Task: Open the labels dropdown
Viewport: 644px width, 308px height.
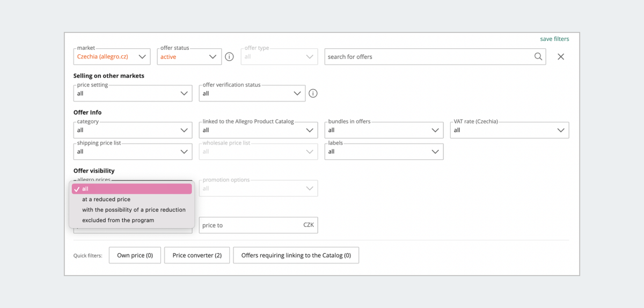Action: point(384,151)
